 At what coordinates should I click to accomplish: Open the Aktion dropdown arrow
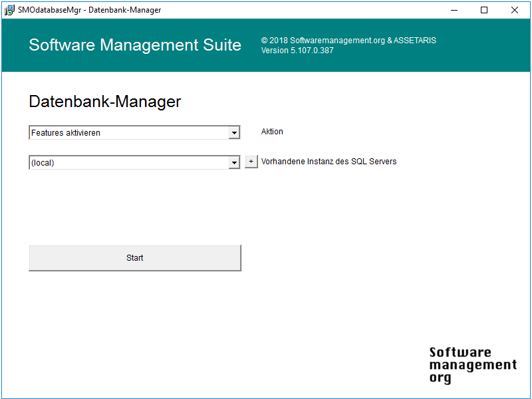tap(234, 133)
